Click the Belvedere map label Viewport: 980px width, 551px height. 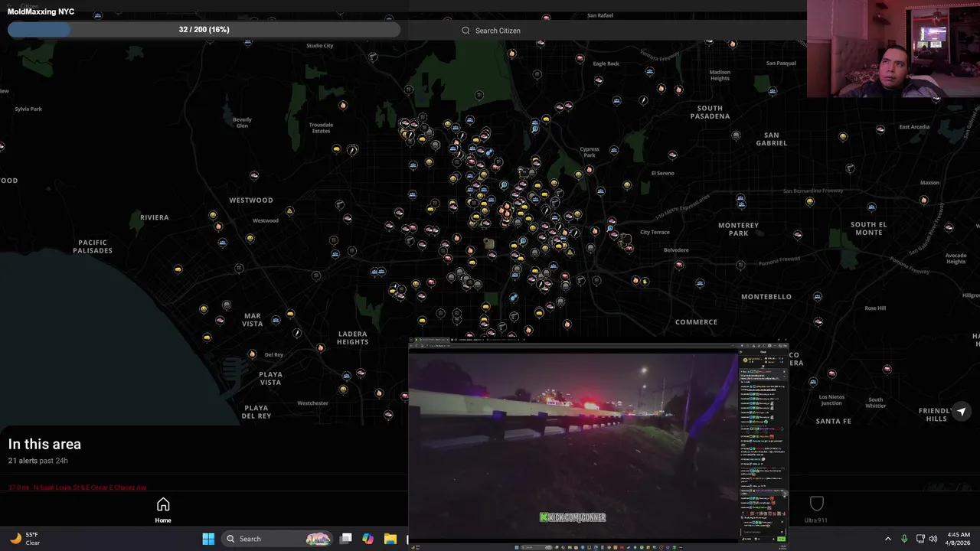point(676,250)
